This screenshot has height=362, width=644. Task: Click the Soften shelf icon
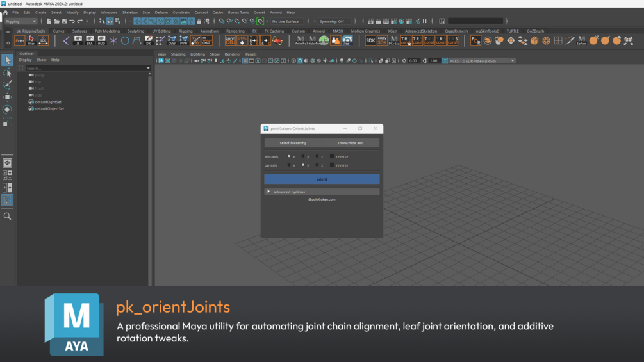click(x=582, y=40)
